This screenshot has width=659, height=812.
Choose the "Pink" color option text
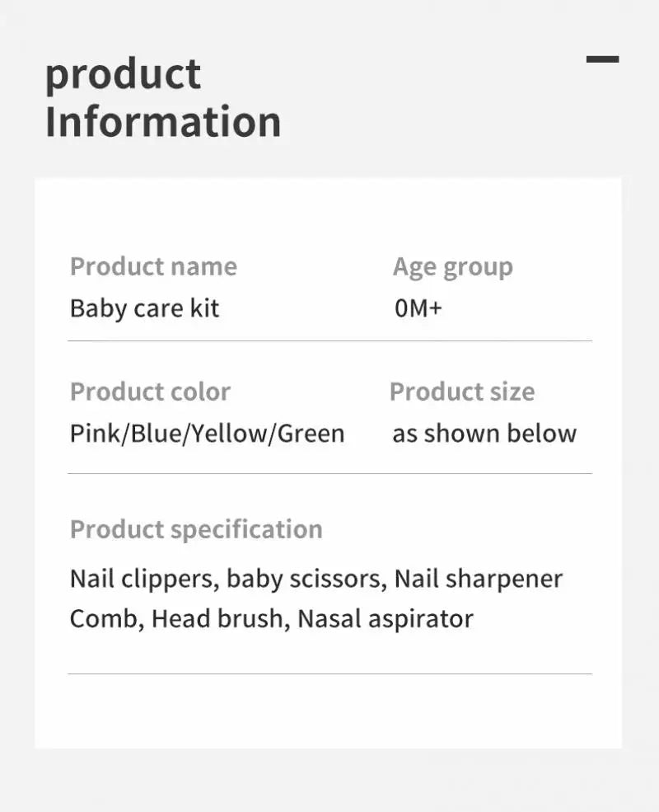95,434
